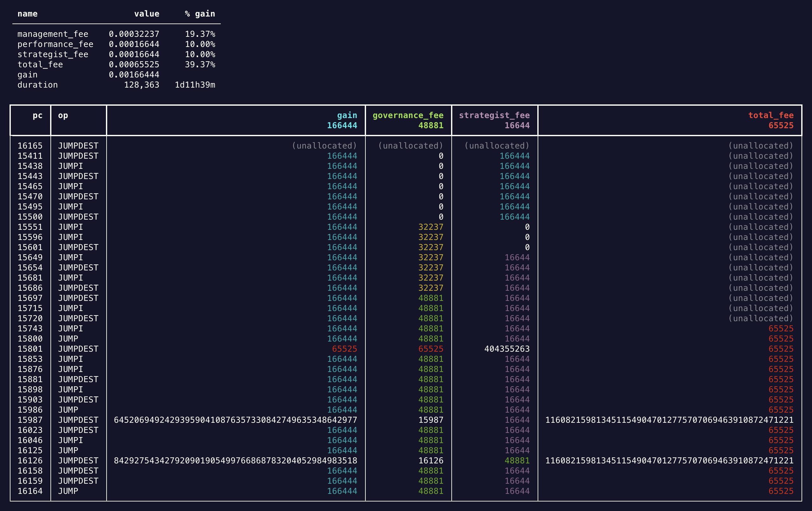Click the red total_fee column header
The width and height of the screenshot is (812, 511).
[x=771, y=116]
